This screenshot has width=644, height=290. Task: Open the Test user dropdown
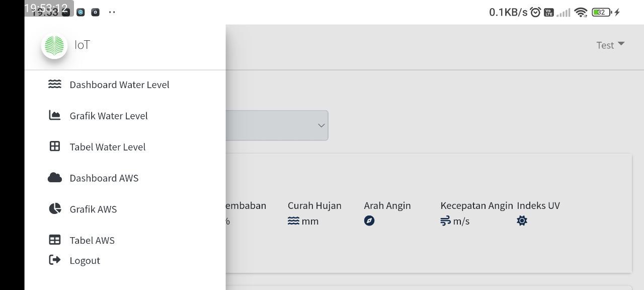point(610,45)
